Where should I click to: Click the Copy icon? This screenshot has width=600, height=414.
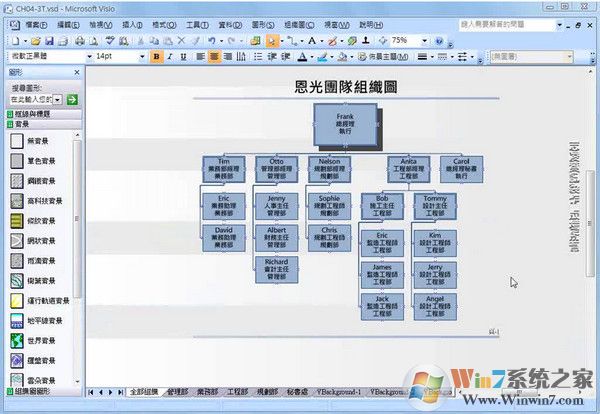154,41
